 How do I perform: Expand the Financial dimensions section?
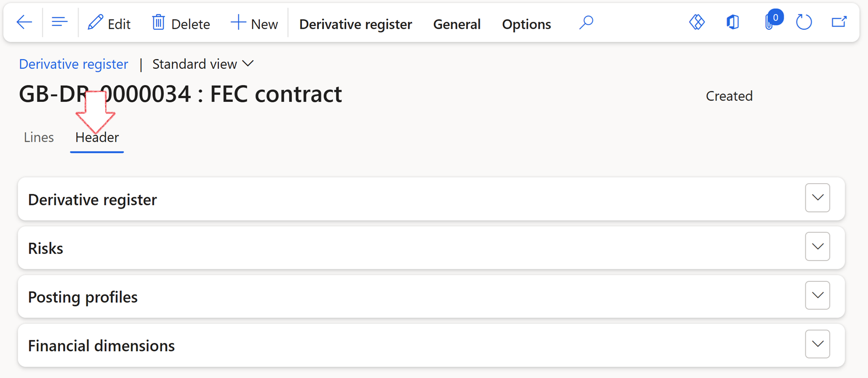(x=817, y=345)
